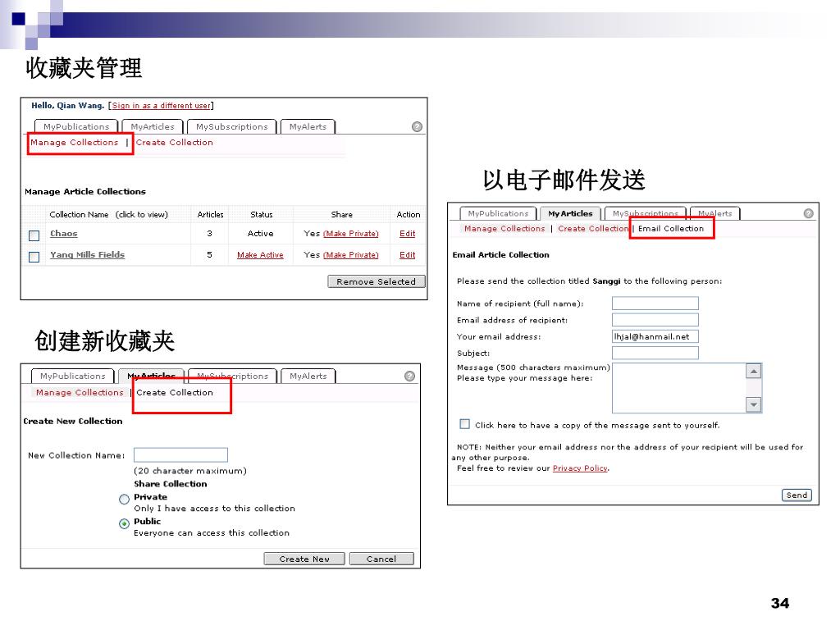840x630 pixels.
Task: Click message box scroll up arrow
Action: (x=754, y=371)
